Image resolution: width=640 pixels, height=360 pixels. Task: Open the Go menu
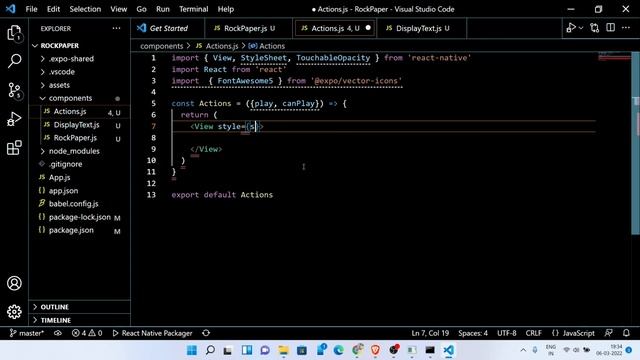141,9
